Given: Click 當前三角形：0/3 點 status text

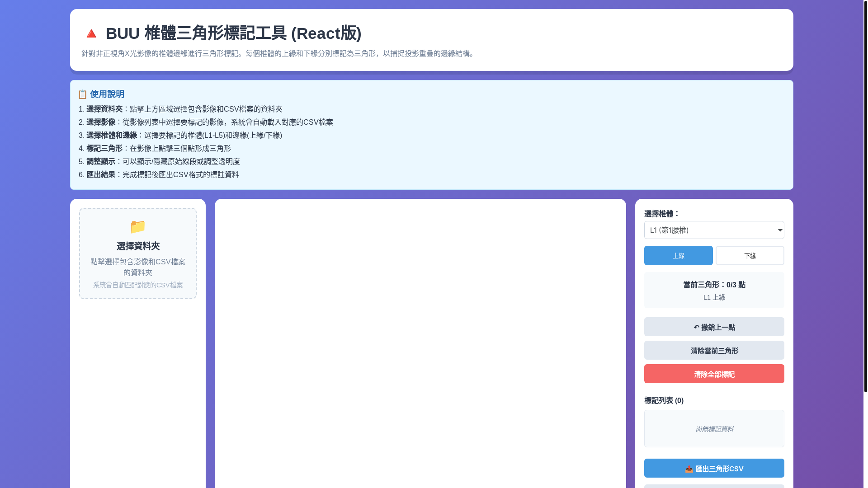Looking at the screenshot, I should (x=714, y=285).
